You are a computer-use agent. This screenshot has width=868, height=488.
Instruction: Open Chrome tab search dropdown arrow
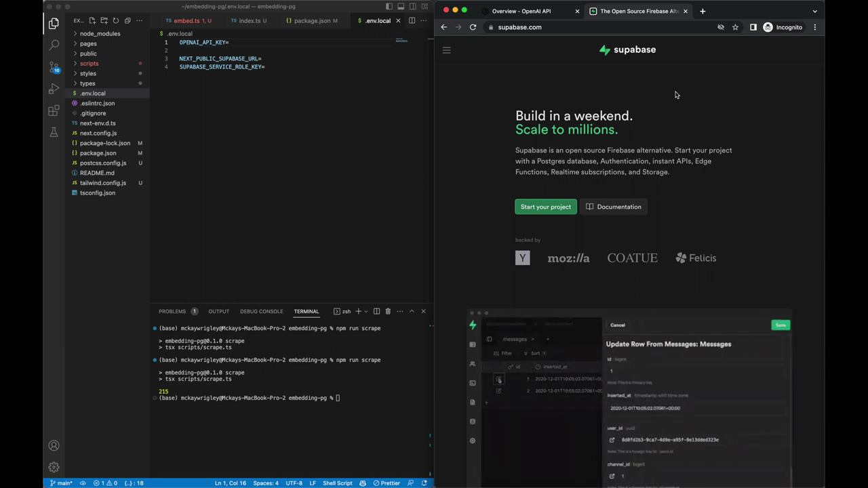pyautogui.click(x=814, y=11)
